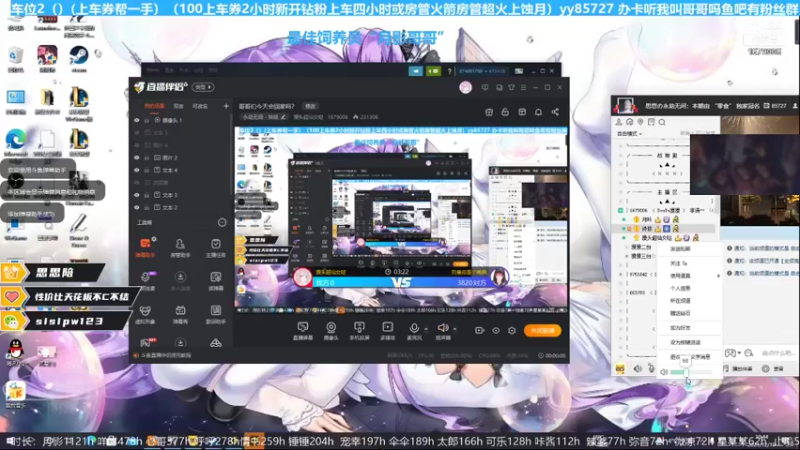This screenshot has height=450, width=800.
Task: Click the 类型 pill next to logo
Action: pos(203,87)
